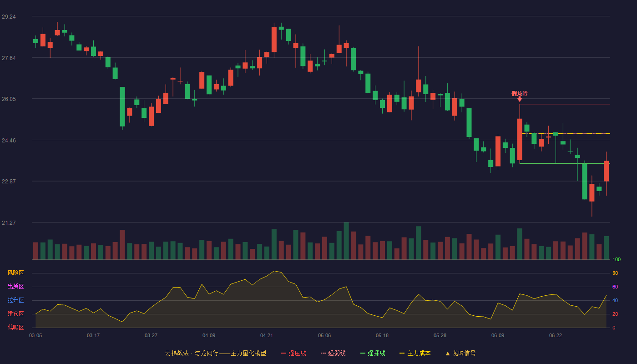The height and width of the screenshot is (364, 637).
Task: Click the 假龙吟 signal label
Action: [x=520, y=94]
